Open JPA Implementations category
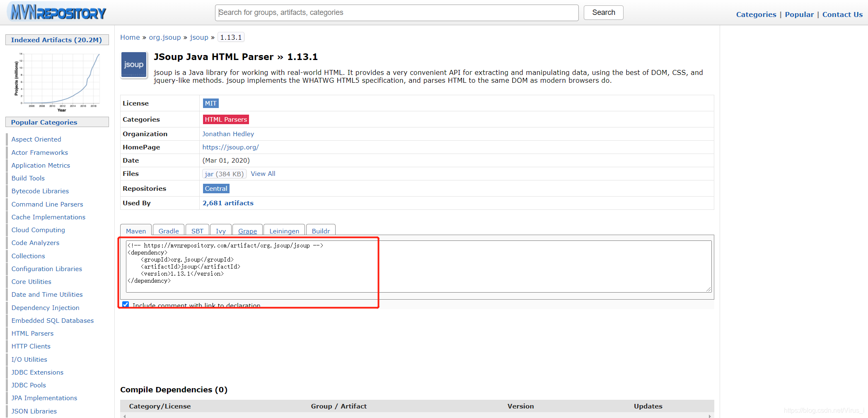Screen dimensions: 868x418 point(44,398)
